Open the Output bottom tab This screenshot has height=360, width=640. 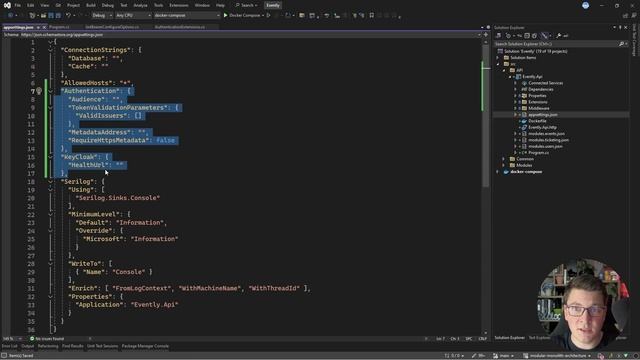tap(27, 347)
